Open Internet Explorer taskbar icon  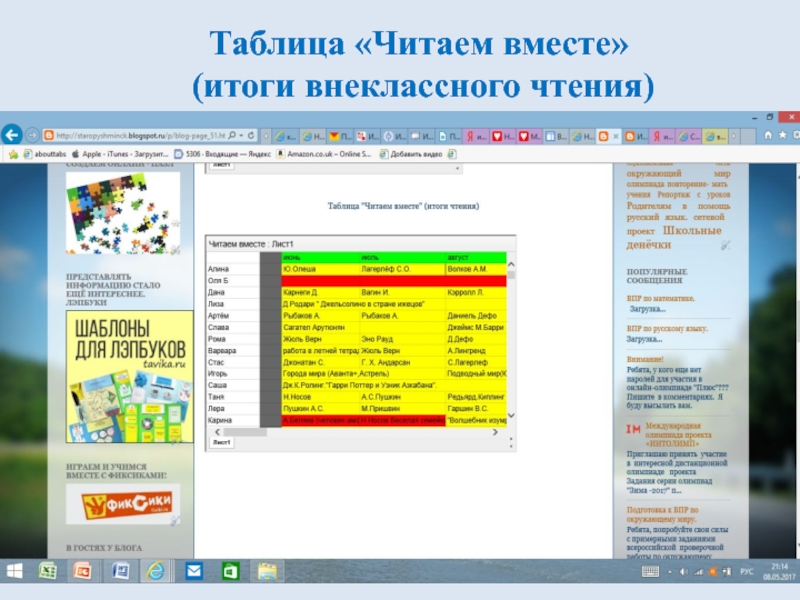(x=156, y=571)
